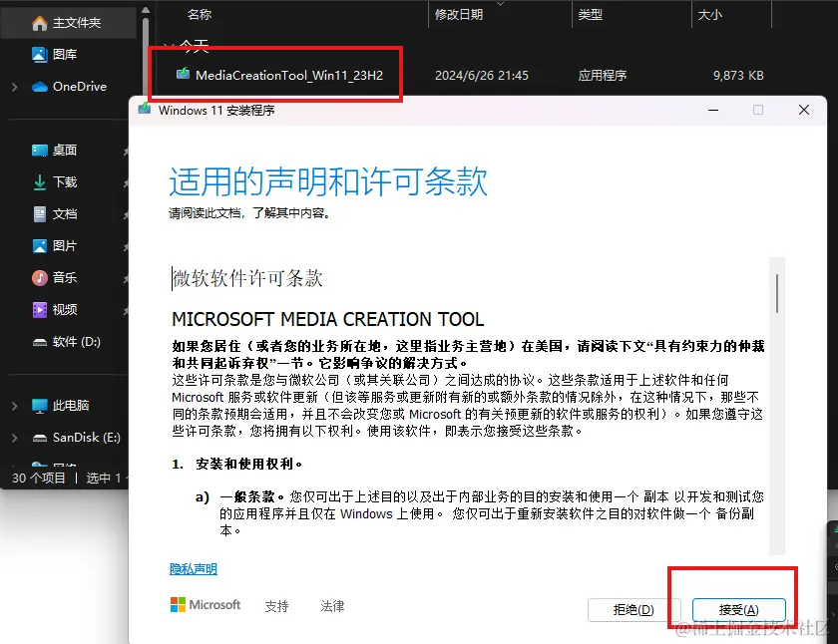Expand the OneDrive tree node

pos(14,87)
